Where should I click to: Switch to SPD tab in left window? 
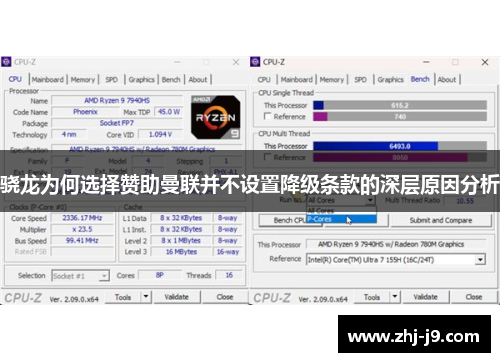click(x=111, y=80)
